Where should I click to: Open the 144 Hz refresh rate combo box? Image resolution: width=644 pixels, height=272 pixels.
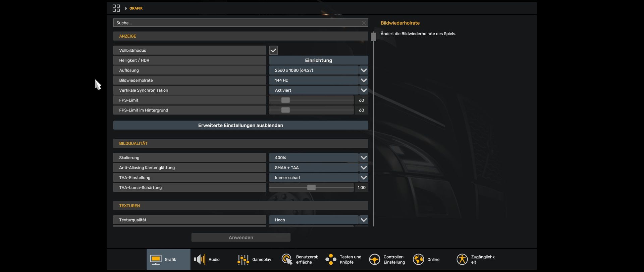click(x=314, y=80)
